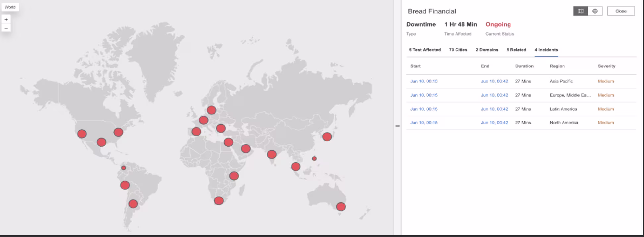Select the small Colombia outage marker

click(x=123, y=168)
